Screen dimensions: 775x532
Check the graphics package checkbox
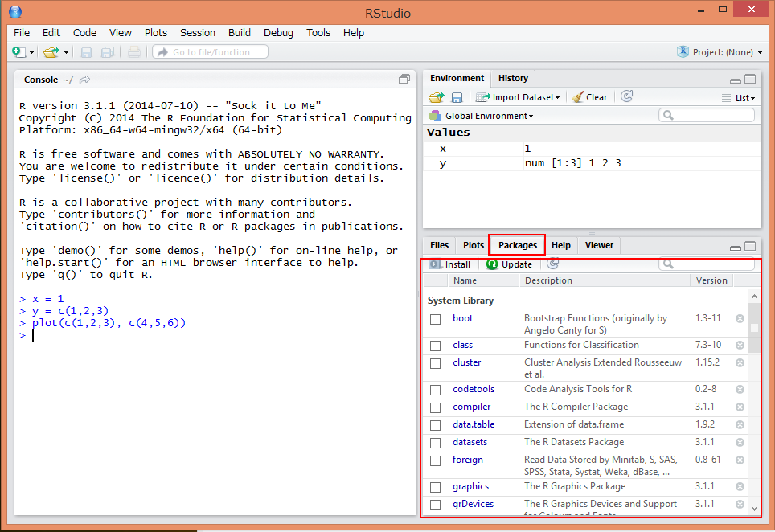point(436,488)
